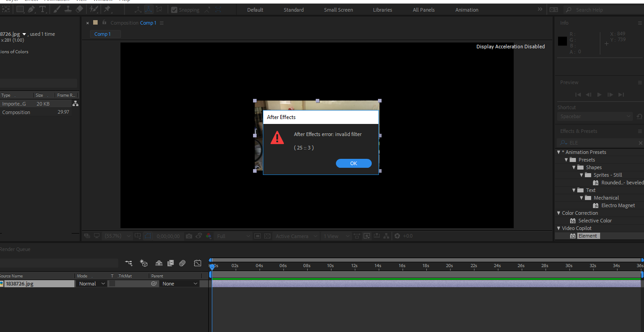Open the Parent None dropdown
This screenshot has height=332, width=644.
(179, 284)
